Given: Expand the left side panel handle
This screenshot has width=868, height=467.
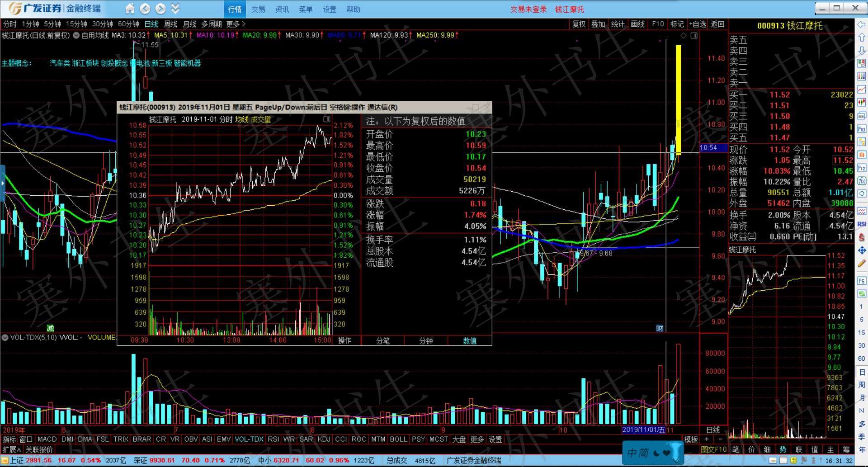Looking at the screenshot, I should point(2,183).
